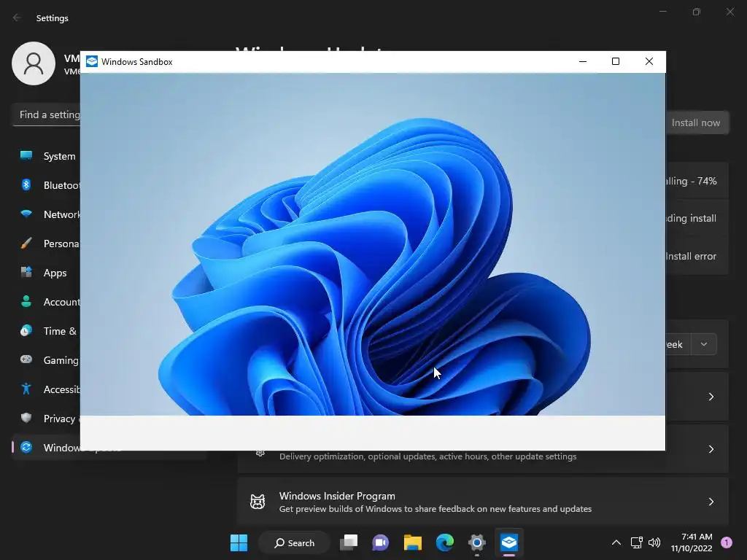Image resolution: width=747 pixels, height=560 pixels.
Task: Launch Teams Chat from the taskbar
Action: coord(381,542)
